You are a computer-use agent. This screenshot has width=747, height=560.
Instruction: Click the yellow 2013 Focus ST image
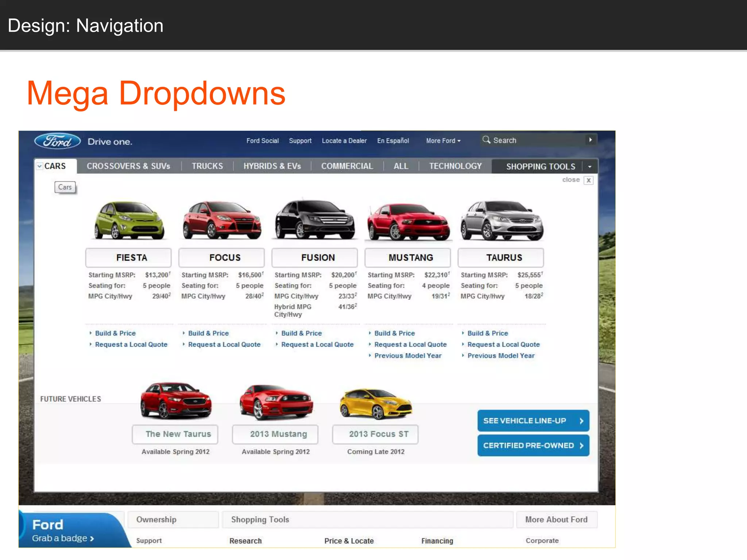pyautogui.click(x=376, y=404)
